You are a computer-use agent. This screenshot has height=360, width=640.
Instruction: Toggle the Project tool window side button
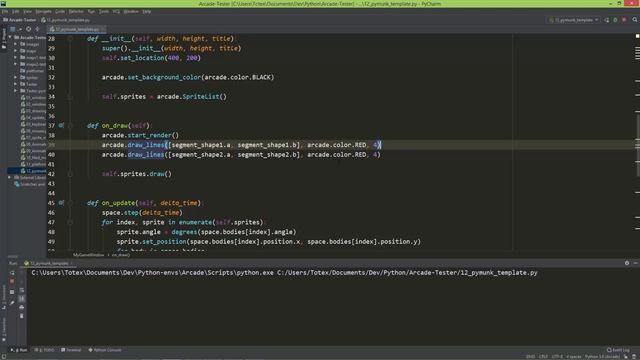coord(4,39)
